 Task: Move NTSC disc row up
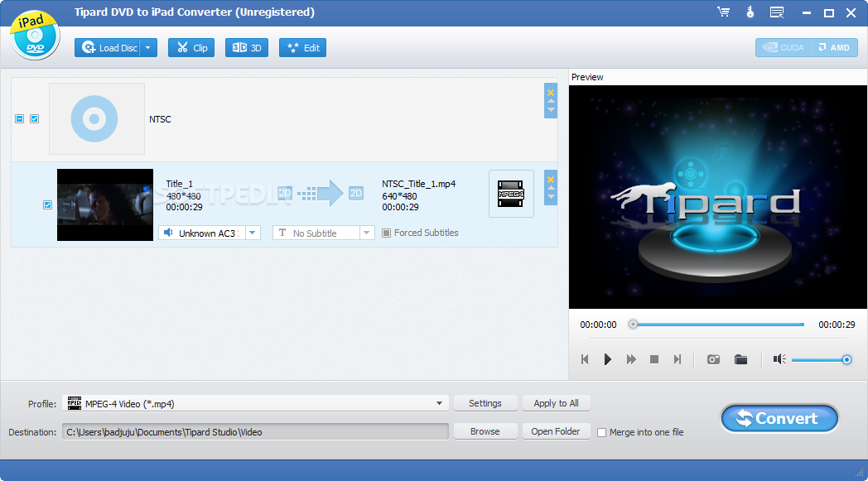click(x=551, y=101)
